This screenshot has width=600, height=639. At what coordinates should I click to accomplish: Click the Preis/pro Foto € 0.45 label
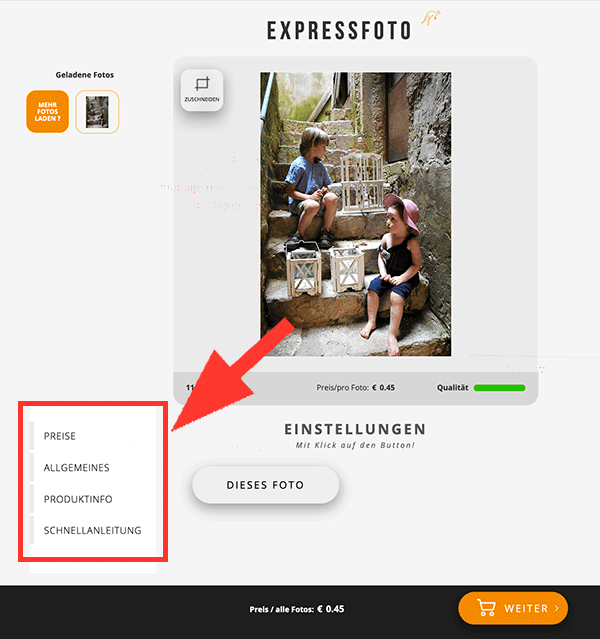pos(355,388)
